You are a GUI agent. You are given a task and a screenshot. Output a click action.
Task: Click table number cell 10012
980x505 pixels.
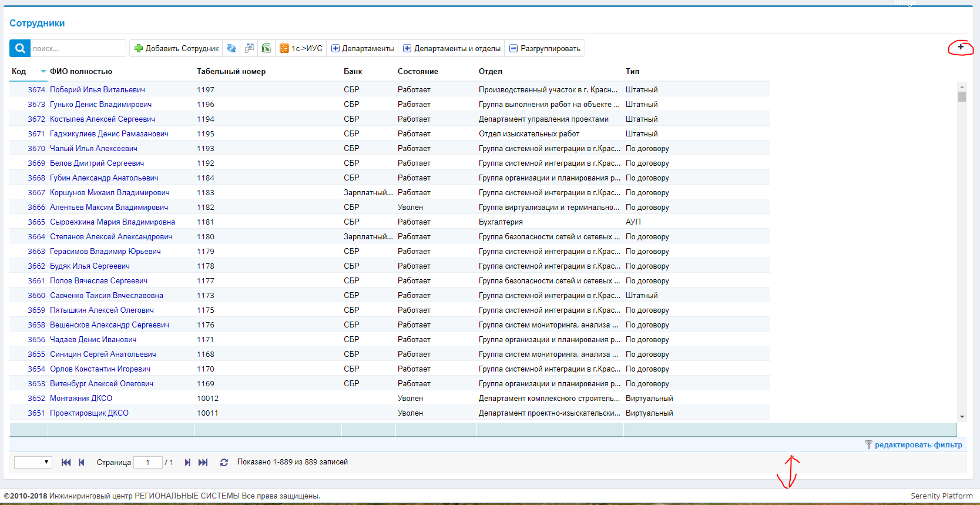click(x=207, y=398)
